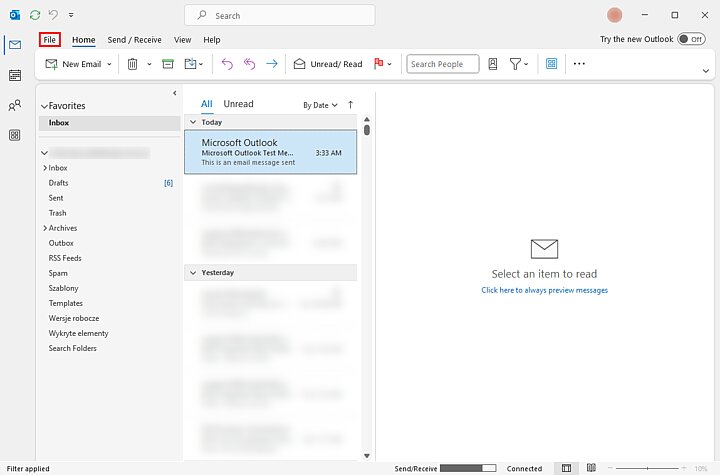
Task: Click the Send/Receive All Folders sync icon
Action: pos(35,15)
